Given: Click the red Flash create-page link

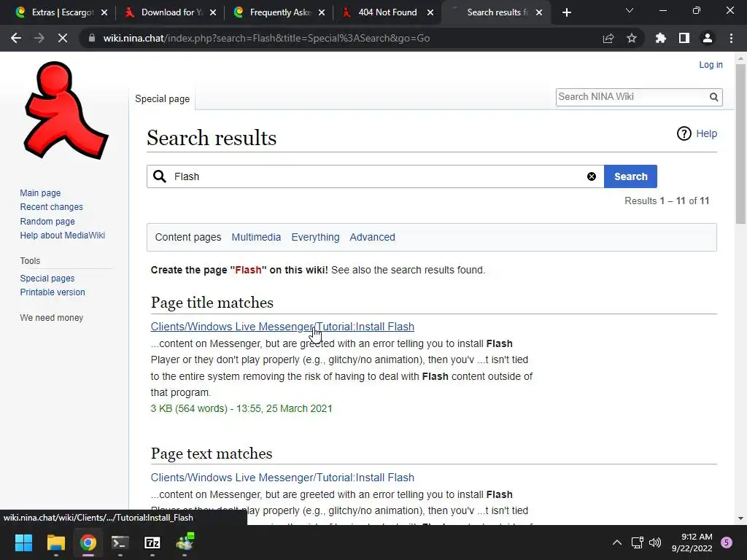Looking at the screenshot, I should point(248,270).
